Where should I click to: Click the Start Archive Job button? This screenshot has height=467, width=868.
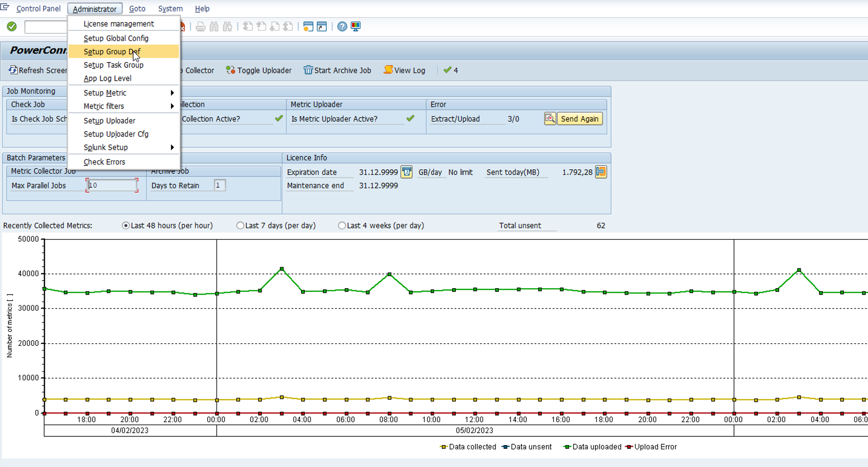pyautogui.click(x=337, y=70)
